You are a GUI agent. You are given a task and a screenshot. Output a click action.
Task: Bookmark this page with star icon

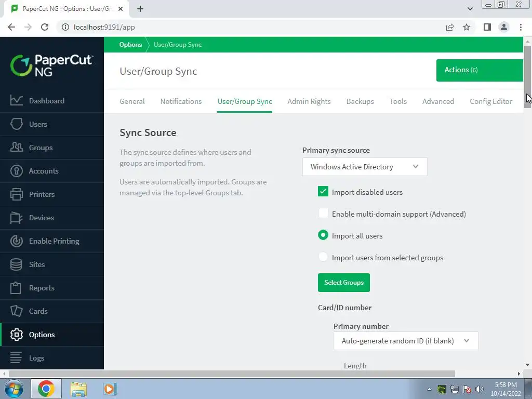point(467,27)
